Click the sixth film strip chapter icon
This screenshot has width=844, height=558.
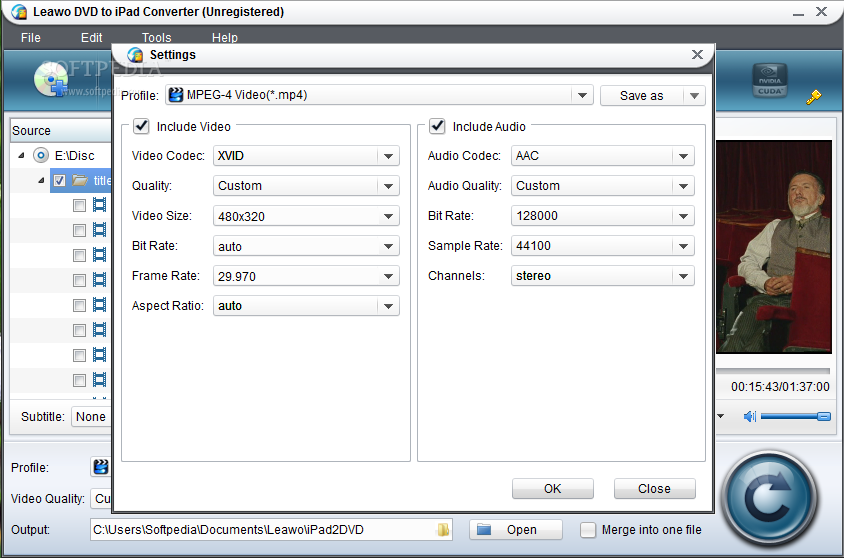pos(100,329)
